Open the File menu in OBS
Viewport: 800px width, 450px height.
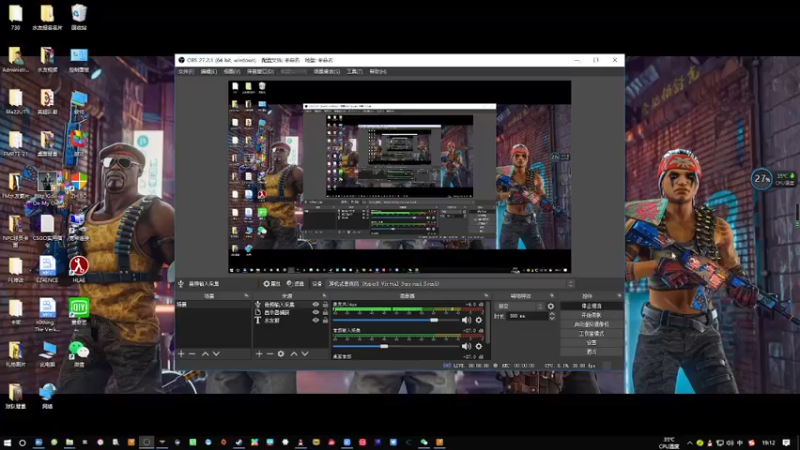coord(186,71)
